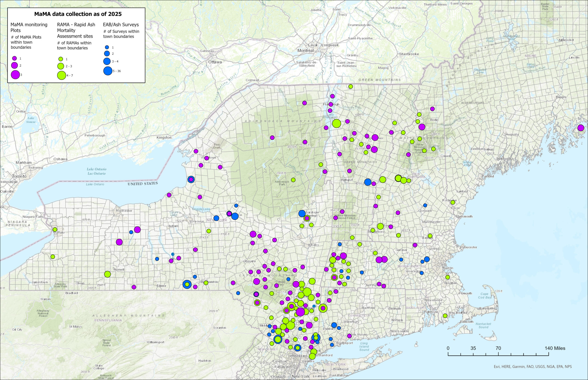Image resolution: width=588 pixels, height=380 pixels.
Task: Click the "MaMA monitoring Plots" legend heading
Action: click(29, 27)
